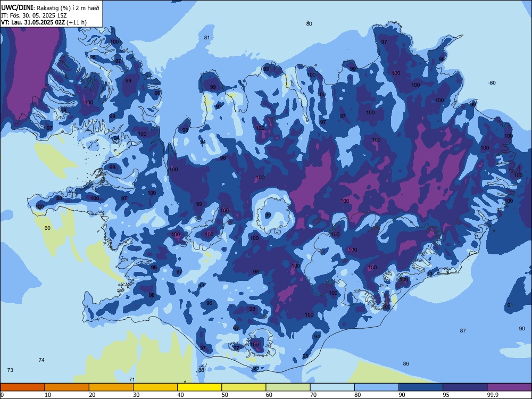Select the bright yellow 40–50 legend swatch
532x399 pixels.
199,387
